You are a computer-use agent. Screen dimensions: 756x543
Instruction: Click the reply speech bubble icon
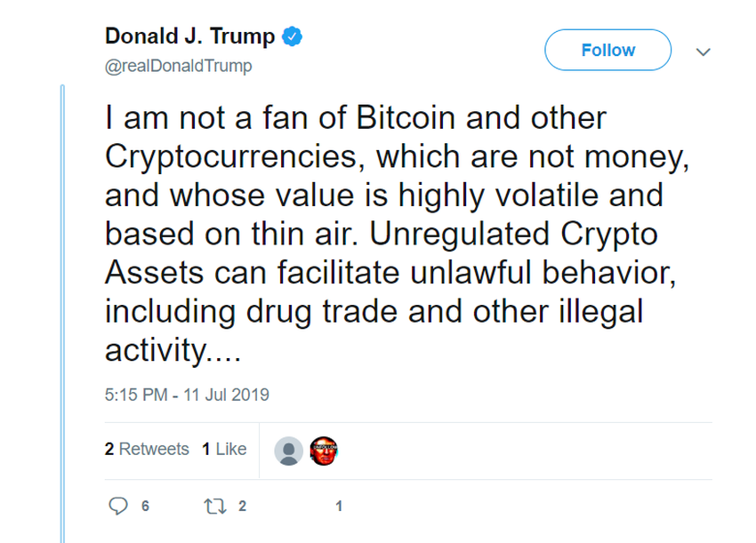click(119, 503)
